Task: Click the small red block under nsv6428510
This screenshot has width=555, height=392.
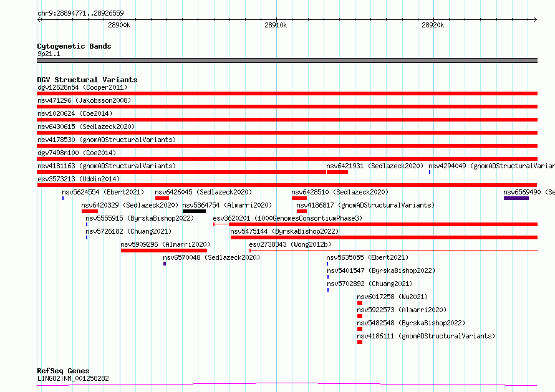Action: pos(299,198)
